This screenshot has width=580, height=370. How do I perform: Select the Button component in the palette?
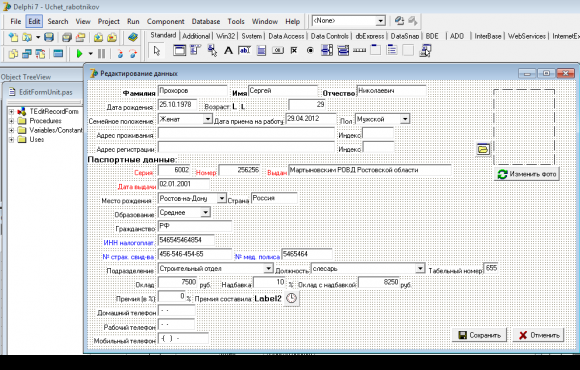(x=277, y=50)
